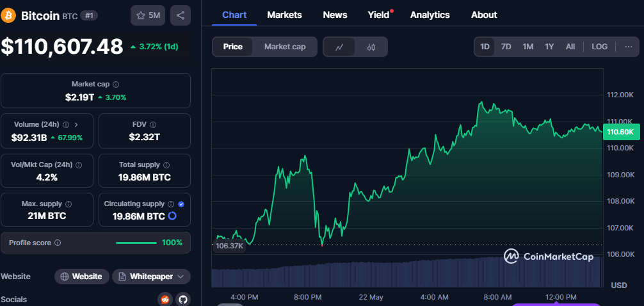Show Volume (24h) info tooltip icon
This screenshot has height=306, width=644.
pyautogui.click(x=66, y=124)
